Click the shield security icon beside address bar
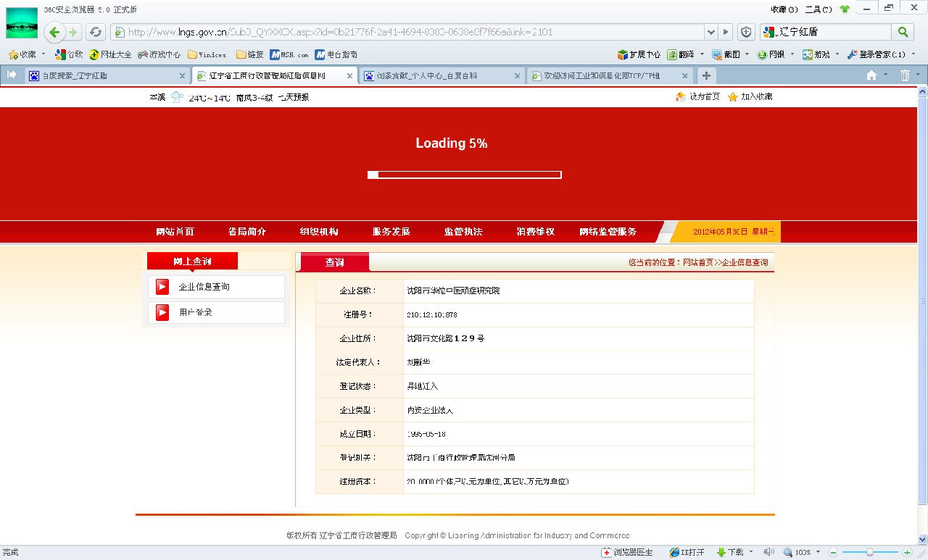 (746, 32)
